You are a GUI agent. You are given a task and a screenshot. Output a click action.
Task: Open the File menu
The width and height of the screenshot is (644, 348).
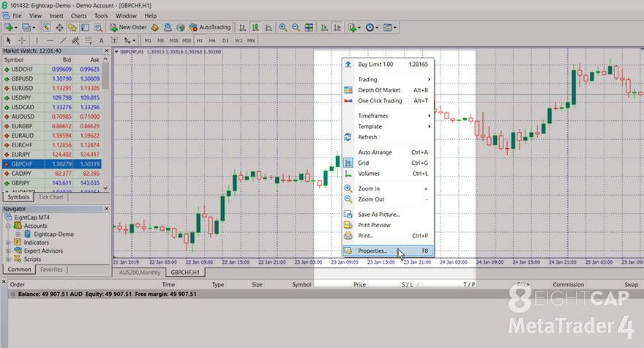coord(18,15)
